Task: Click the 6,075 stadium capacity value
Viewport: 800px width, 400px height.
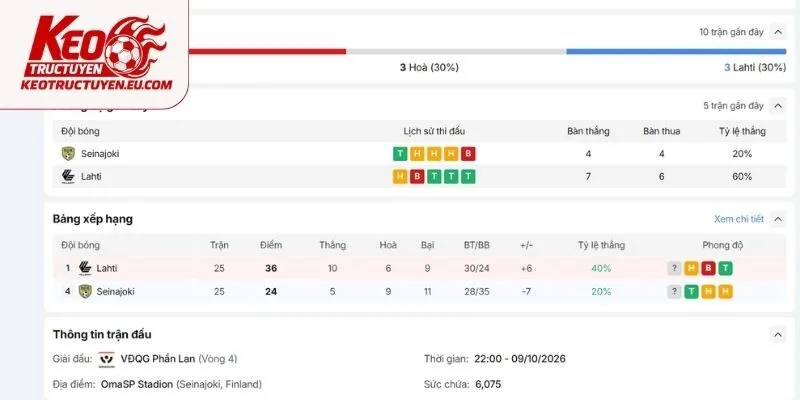Action: click(488, 384)
